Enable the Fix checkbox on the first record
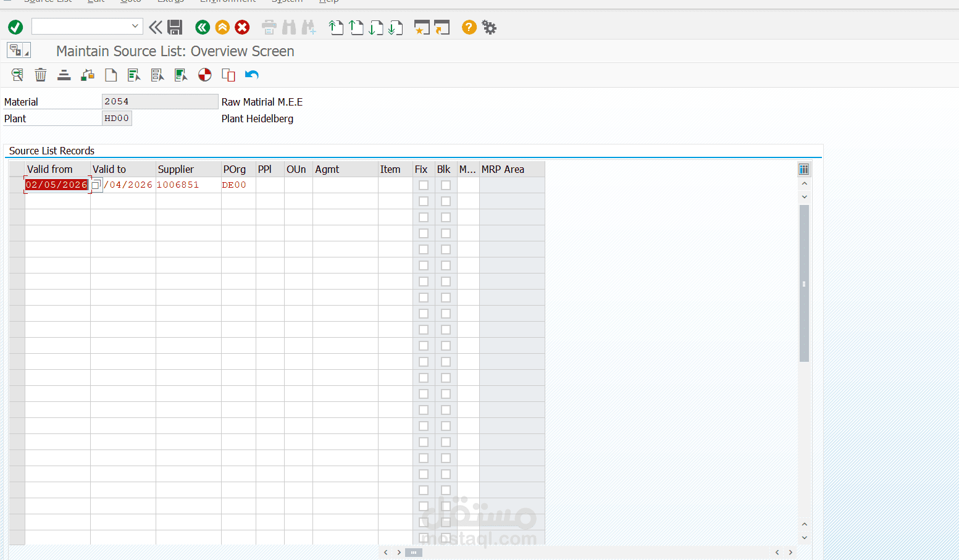The height and width of the screenshot is (560, 959). pos(423,185)
